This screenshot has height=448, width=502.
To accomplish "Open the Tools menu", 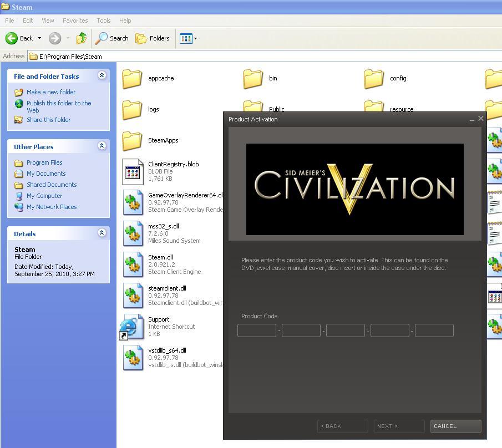I will (104, 21).
